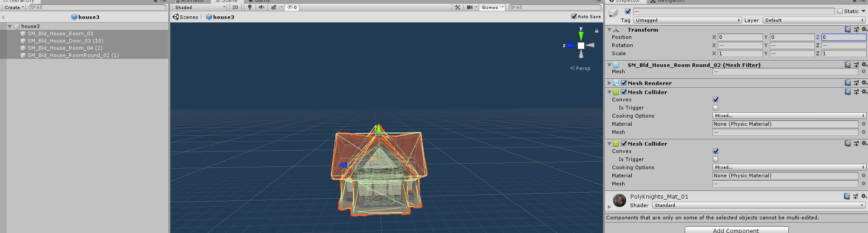The image size is (868, 233).
Task: Collapse the first Mesh Collider foldout
Action: [609, 92]
